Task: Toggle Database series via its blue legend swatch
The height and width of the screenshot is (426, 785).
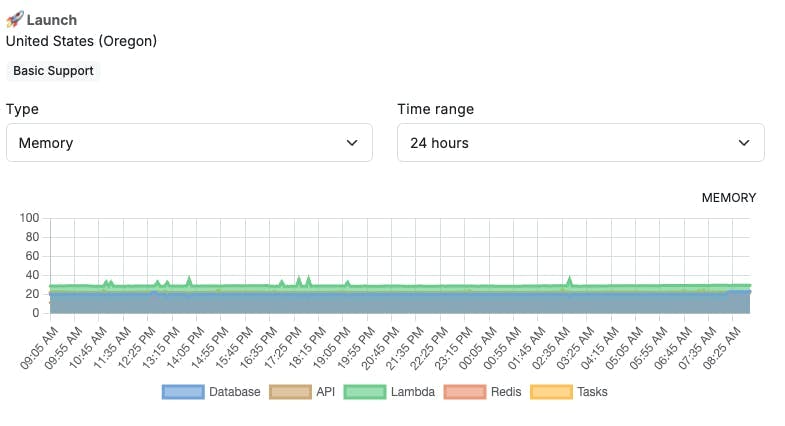Action: coord(183,392)
